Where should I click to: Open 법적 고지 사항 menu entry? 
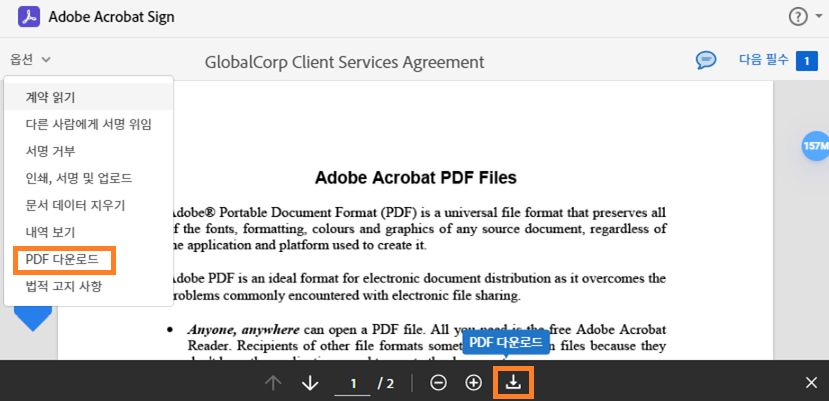pyautogui.click(x=89, y=287)
